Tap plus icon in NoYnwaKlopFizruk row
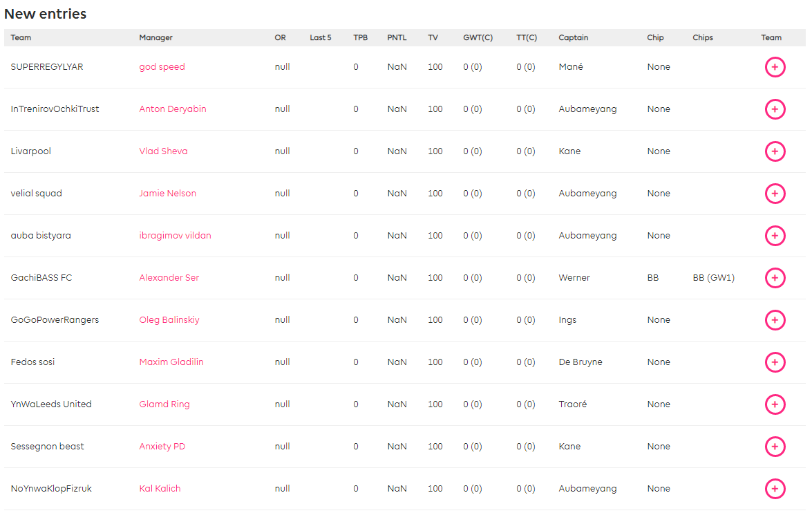The image size is (812, 513). coord(775,489)
